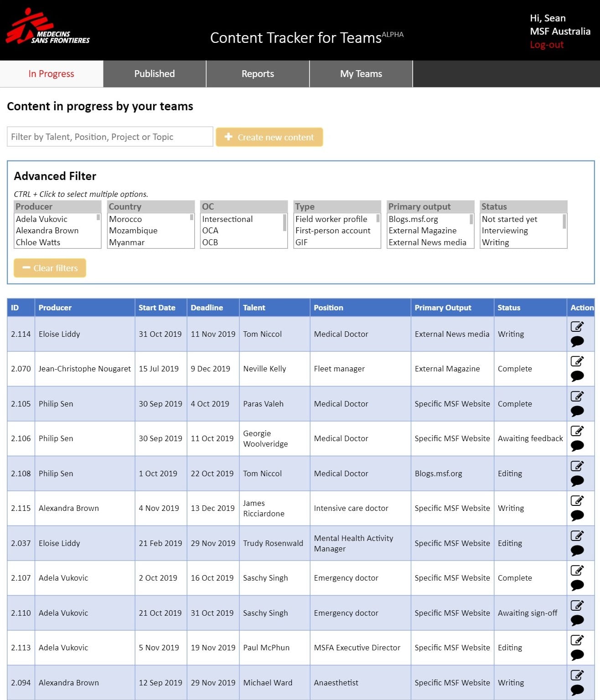Select Adela Vukovic in Producer filter list
The image size is (600, 700).
pos(41,219)
